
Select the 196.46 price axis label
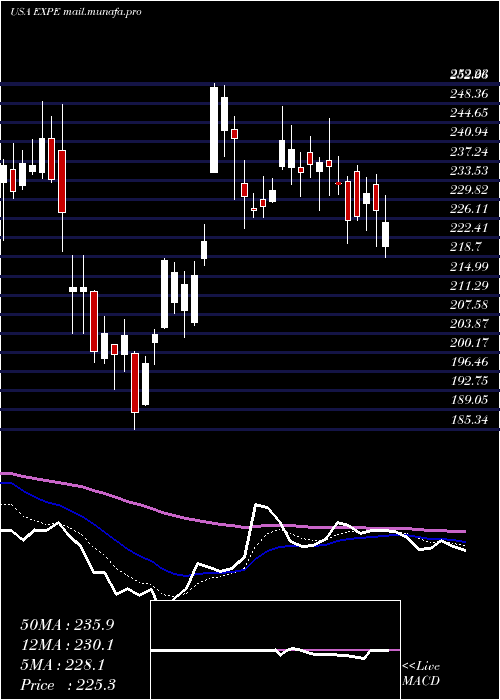469,362
